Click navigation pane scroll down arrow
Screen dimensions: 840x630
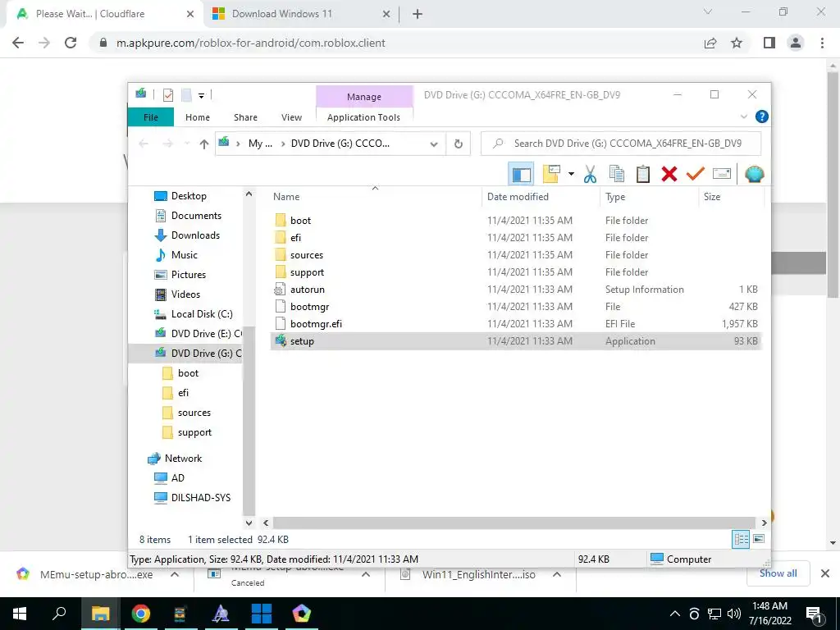click(x=249, y=523)
